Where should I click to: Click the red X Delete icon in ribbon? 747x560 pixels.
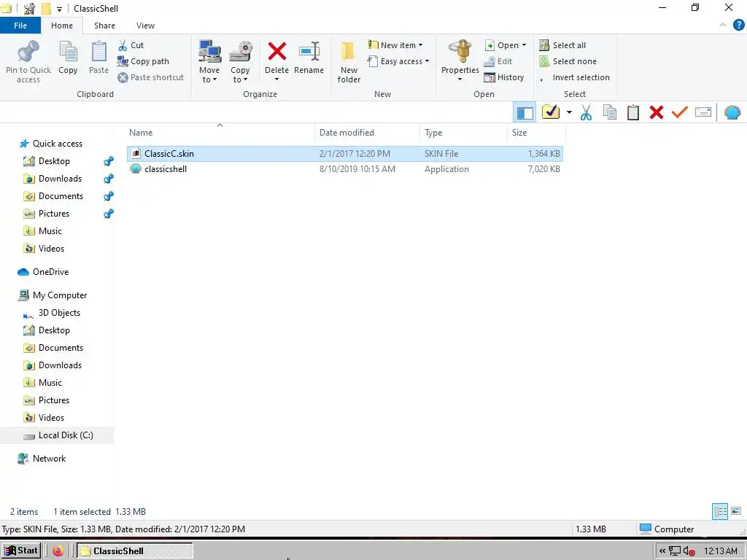[x=276, y=52]
